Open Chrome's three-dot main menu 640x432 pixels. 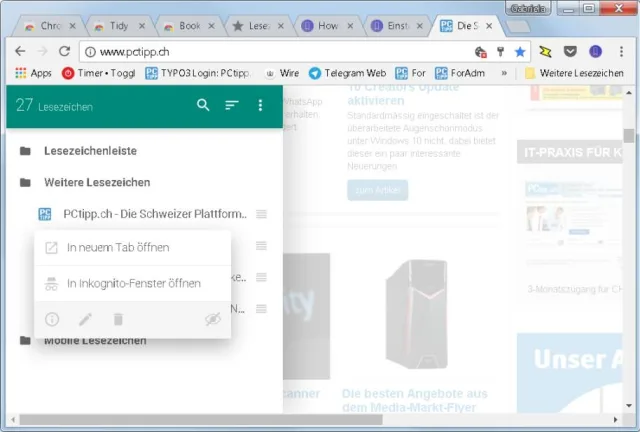(x=621, y=51)
